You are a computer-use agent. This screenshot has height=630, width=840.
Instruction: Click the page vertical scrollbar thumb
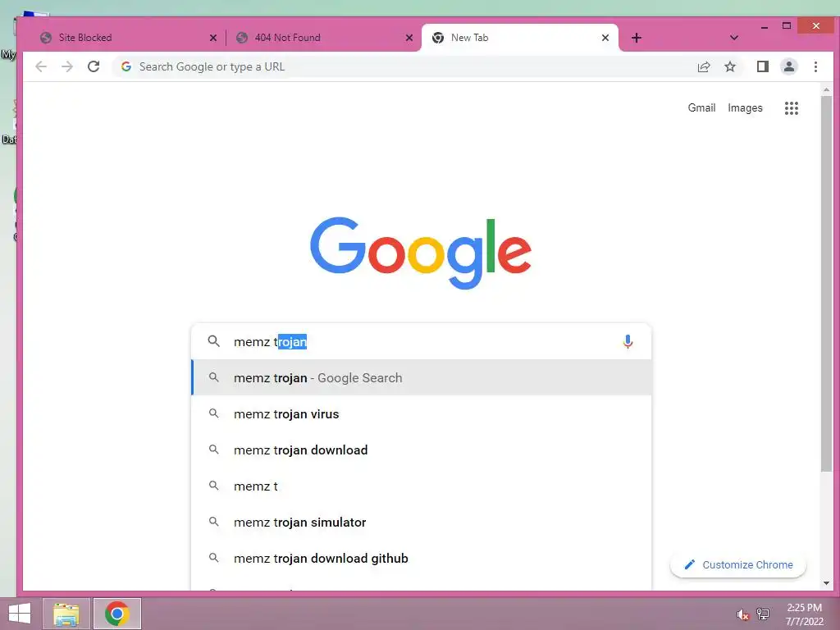click(826, 284)
